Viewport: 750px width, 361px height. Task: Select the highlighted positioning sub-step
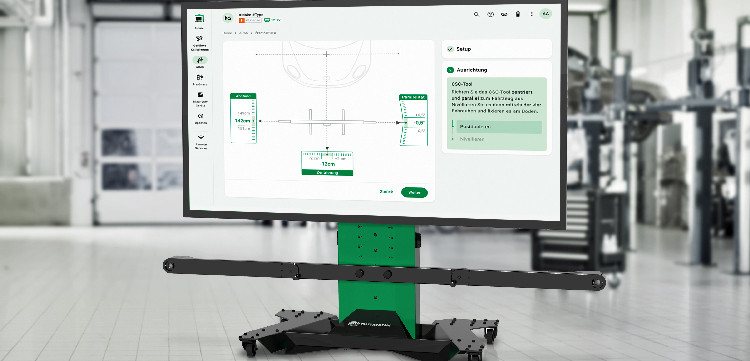click(x=499, y=127)
